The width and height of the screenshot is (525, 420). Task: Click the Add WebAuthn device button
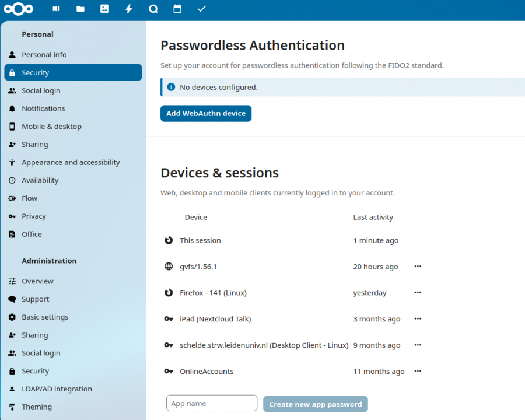205,113
